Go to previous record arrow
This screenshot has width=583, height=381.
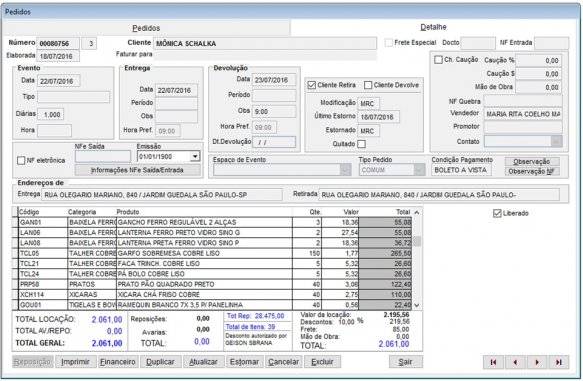tap(515, 362)
